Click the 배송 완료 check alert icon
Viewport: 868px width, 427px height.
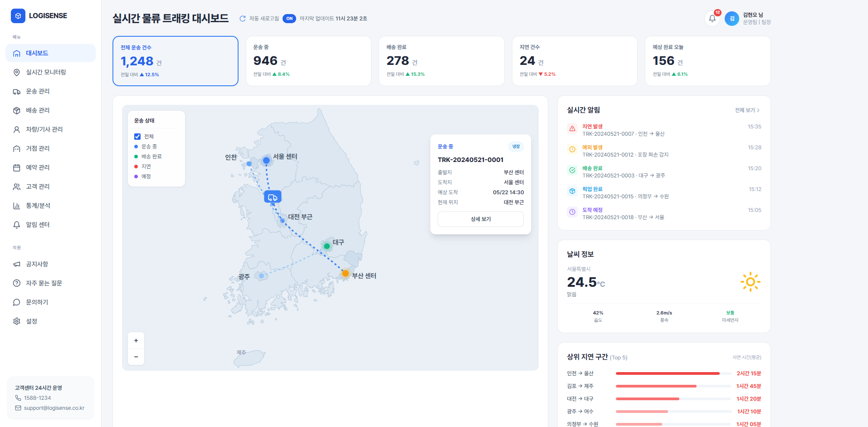572,170
